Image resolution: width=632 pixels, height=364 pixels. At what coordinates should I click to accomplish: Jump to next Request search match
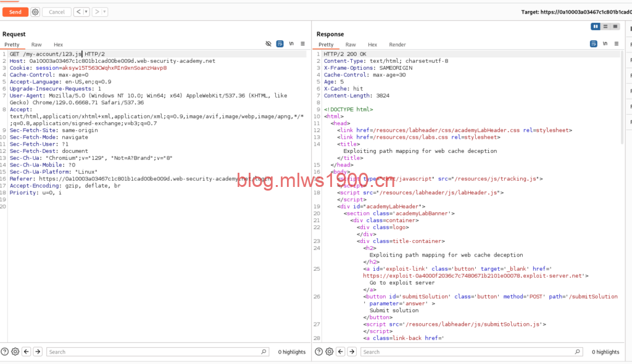tap(38, 352)
